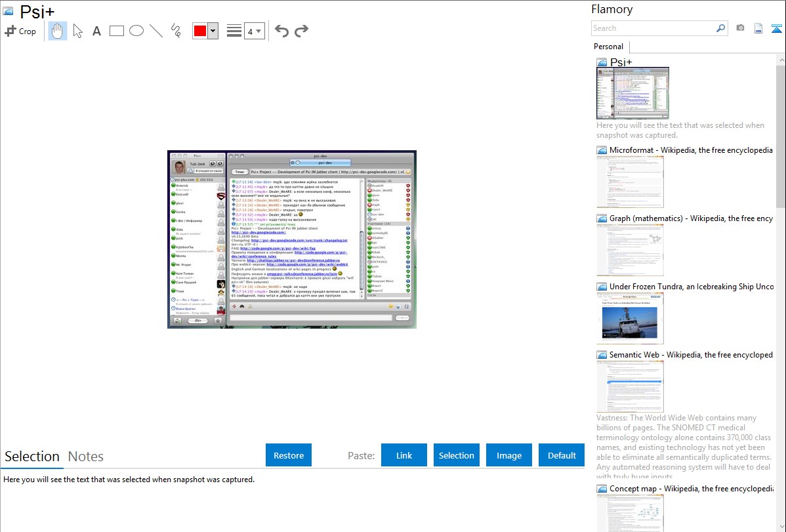
Task: Type in the Flamory search field
Action: click(653, 28)
